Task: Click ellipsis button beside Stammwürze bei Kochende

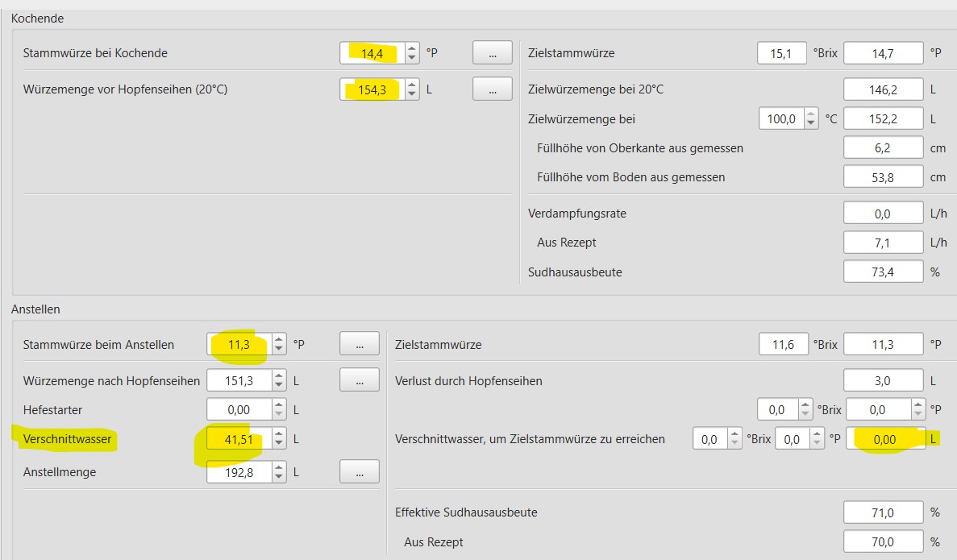Action: pos(492,53)
